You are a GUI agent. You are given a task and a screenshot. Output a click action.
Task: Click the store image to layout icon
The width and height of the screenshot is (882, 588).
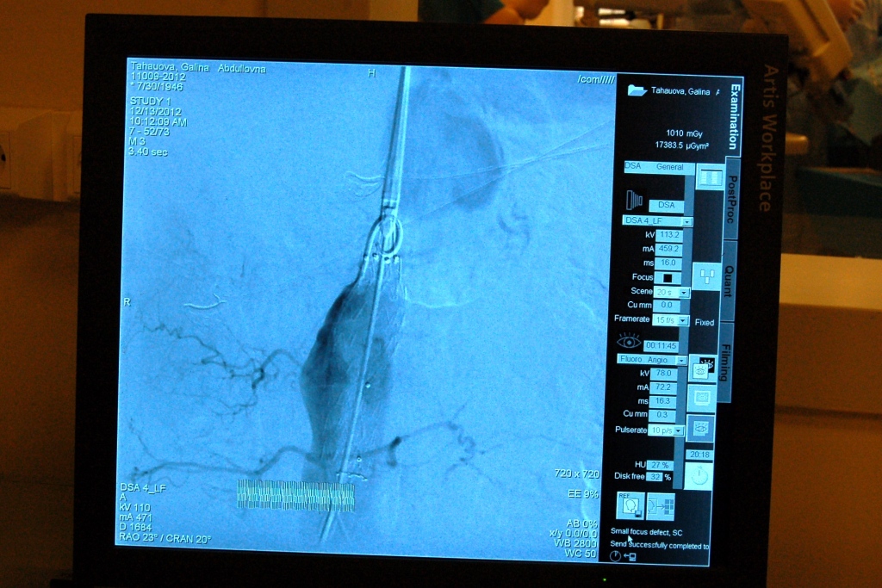[x=661, y=506]
